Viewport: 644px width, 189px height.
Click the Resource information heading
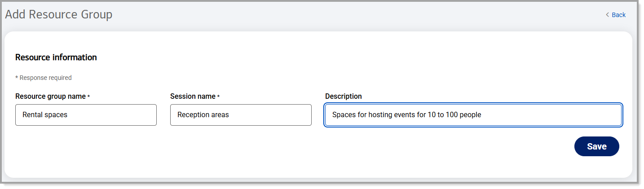point(56,57)
